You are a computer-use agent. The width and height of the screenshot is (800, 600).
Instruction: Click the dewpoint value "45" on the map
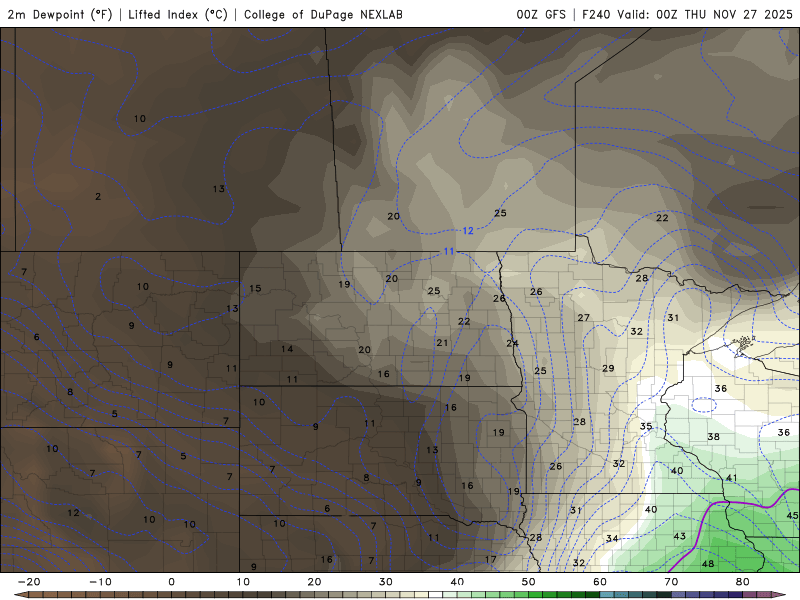pyautogui.click(x=792, y=515)
